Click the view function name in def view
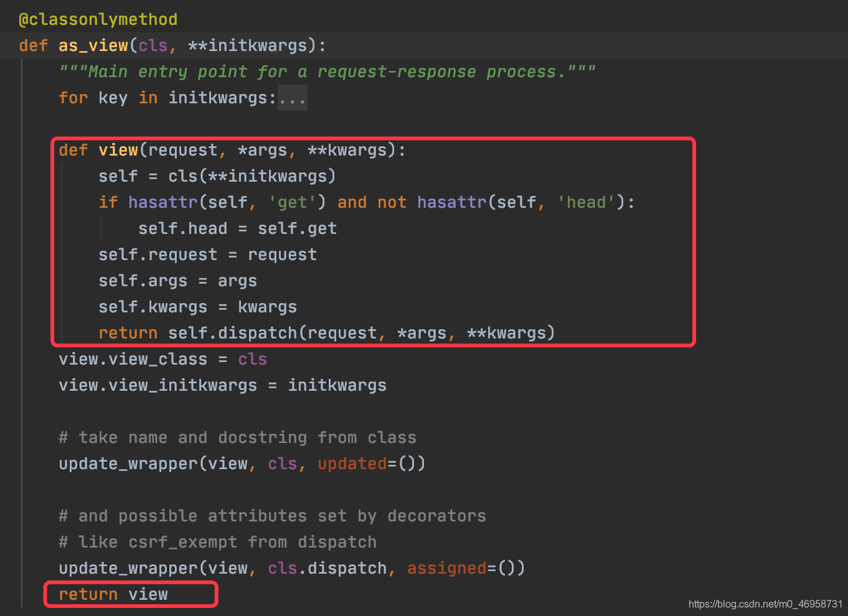Viewport: 848px width, 616px height. (118, 150)
